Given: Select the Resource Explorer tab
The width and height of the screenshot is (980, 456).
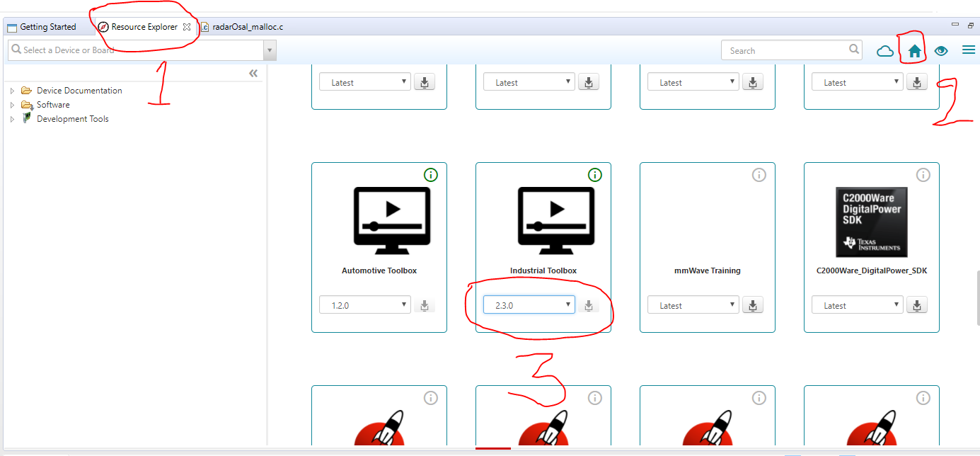Looking at the screenshot, I should pos(144,27).
